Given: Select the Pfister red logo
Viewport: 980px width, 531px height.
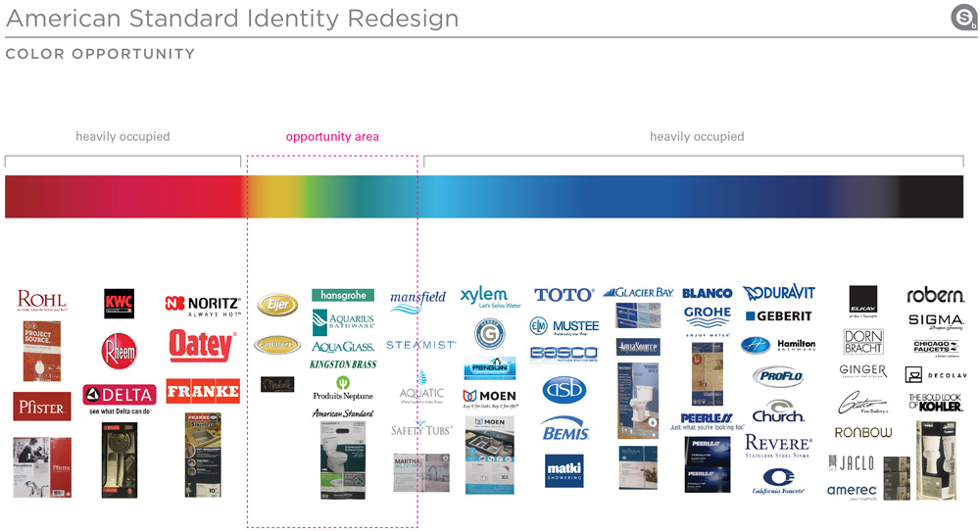Looking at the screenshot, I should [x=42, y=407].
